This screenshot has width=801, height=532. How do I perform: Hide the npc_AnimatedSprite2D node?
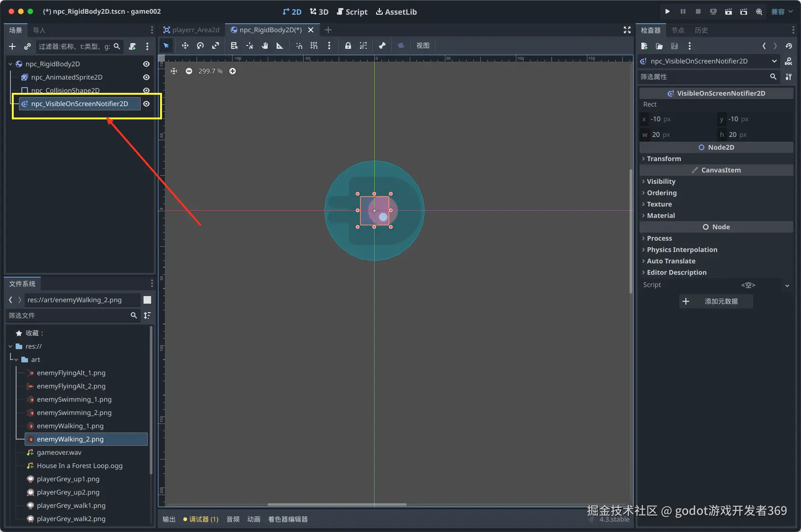[146, 77]
